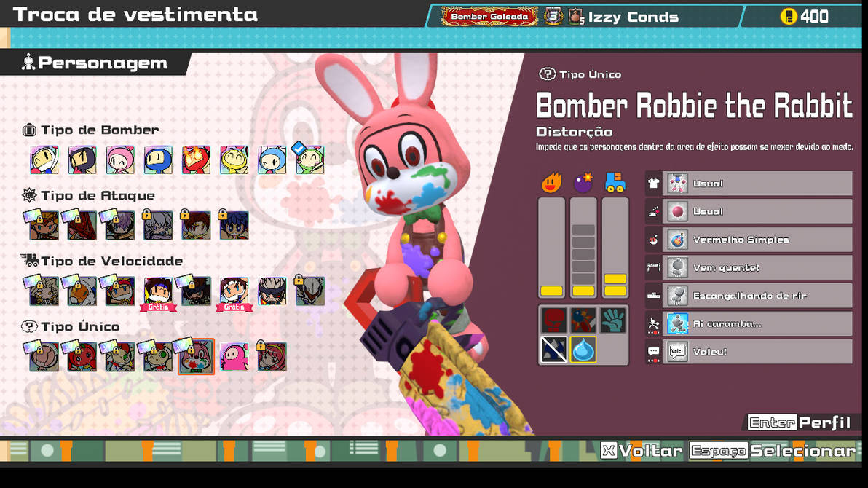Image resolution: width=868 pixels, height=488 pixels.
Task: Open the Vermelho Simples row
Action: pos(749,240)
